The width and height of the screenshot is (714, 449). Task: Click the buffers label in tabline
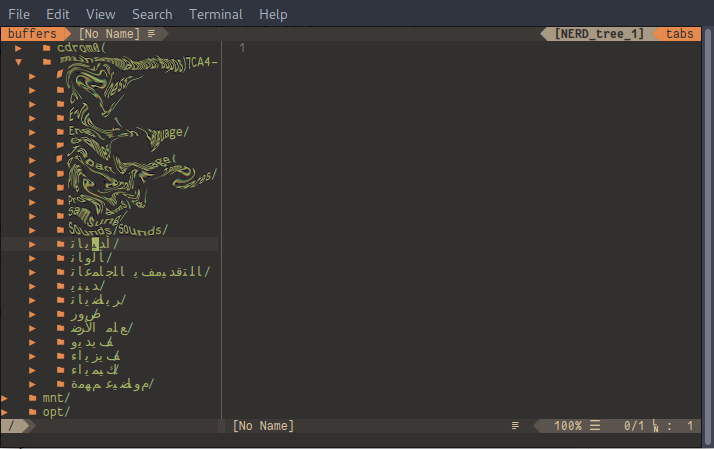pyautogui.click(x=32, y=34)
